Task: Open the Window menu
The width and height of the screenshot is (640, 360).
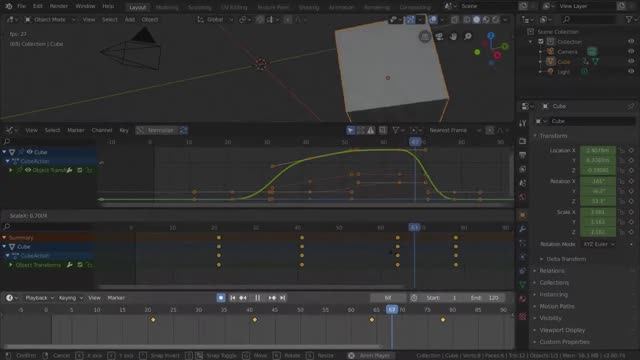Action: coord(85,6)
